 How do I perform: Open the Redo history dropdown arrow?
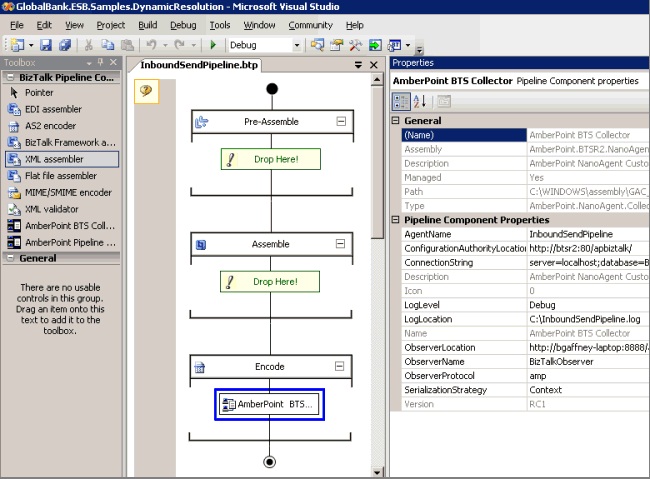(x=193, y=45)
